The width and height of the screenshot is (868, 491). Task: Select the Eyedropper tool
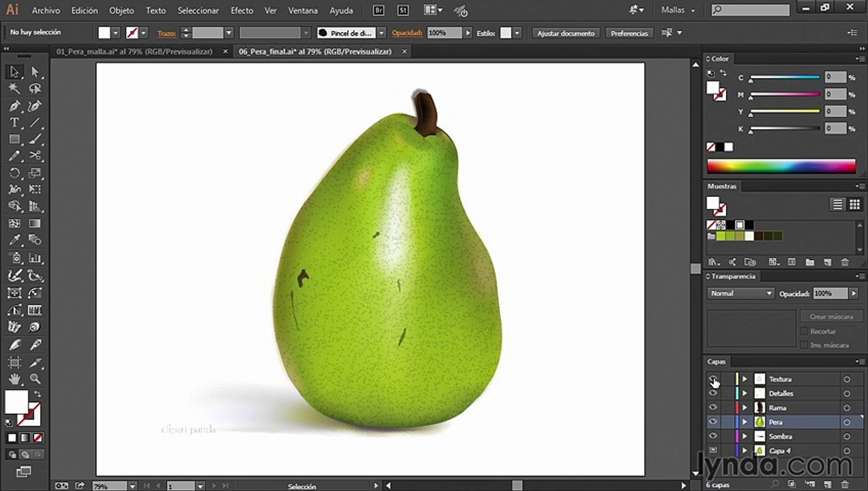(14, 240)
